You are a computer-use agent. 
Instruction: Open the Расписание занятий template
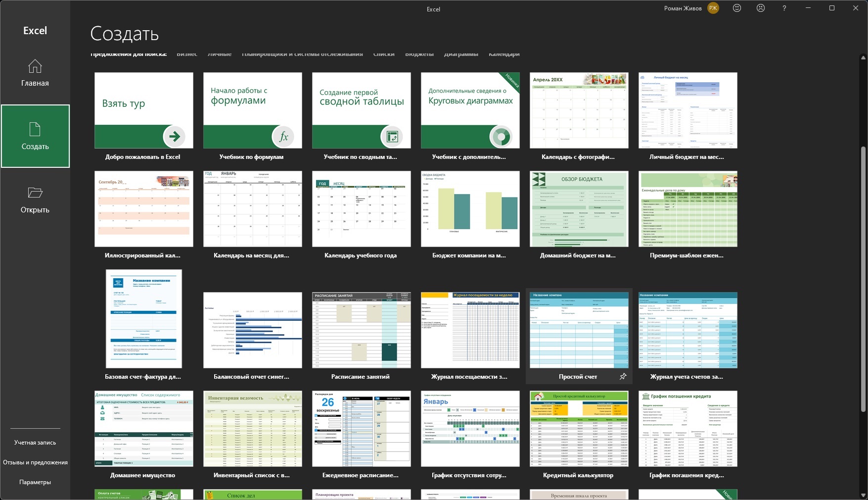point(362,330)
